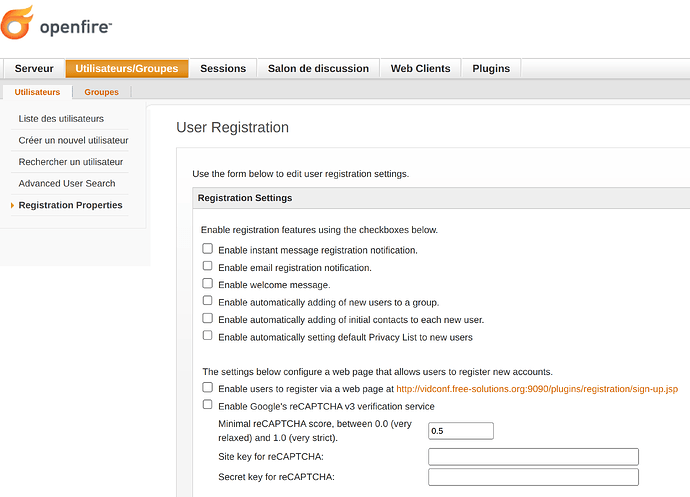
Task: Open Rechercher un utilisateur page
Action: [71, 162]
